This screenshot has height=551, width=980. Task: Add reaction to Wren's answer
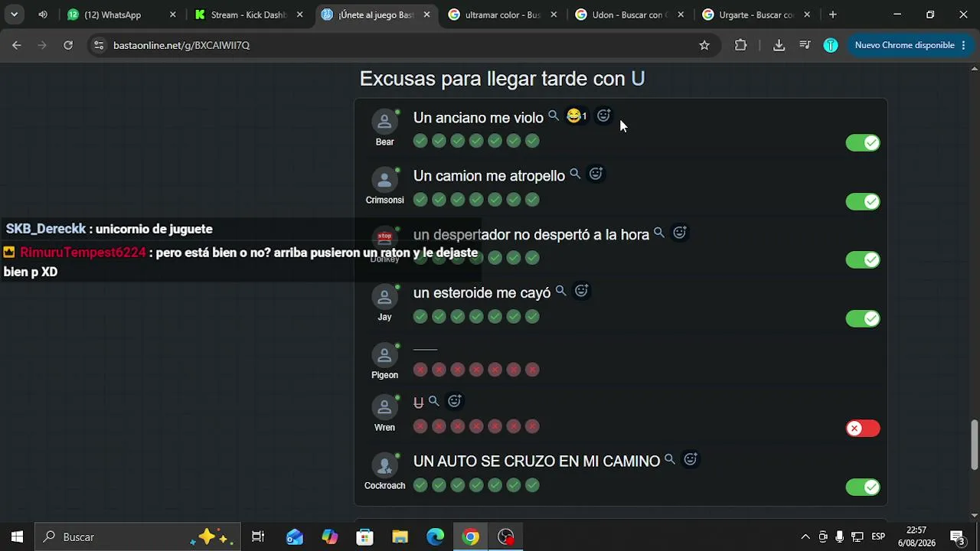point(454,401)
